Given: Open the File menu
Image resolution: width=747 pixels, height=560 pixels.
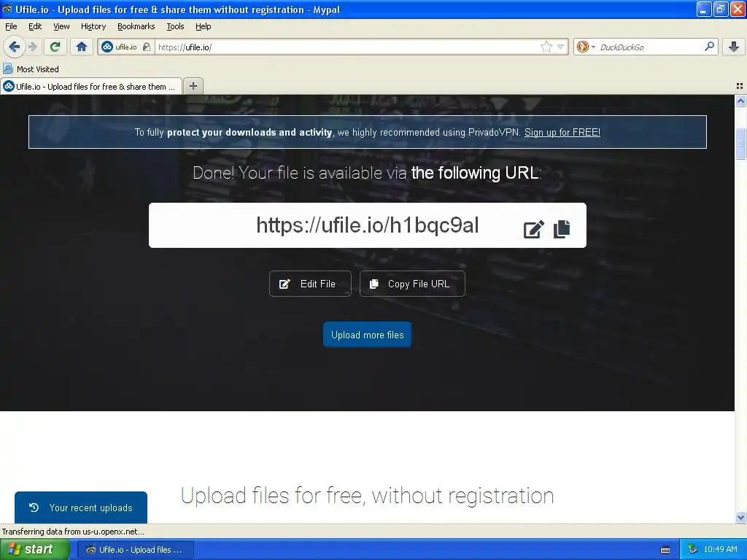Looking at the screenshot, I should pos(11,26).
